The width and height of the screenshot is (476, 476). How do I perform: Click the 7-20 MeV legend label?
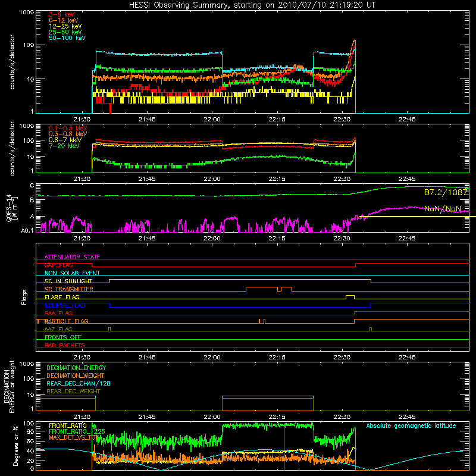point(64,146)
